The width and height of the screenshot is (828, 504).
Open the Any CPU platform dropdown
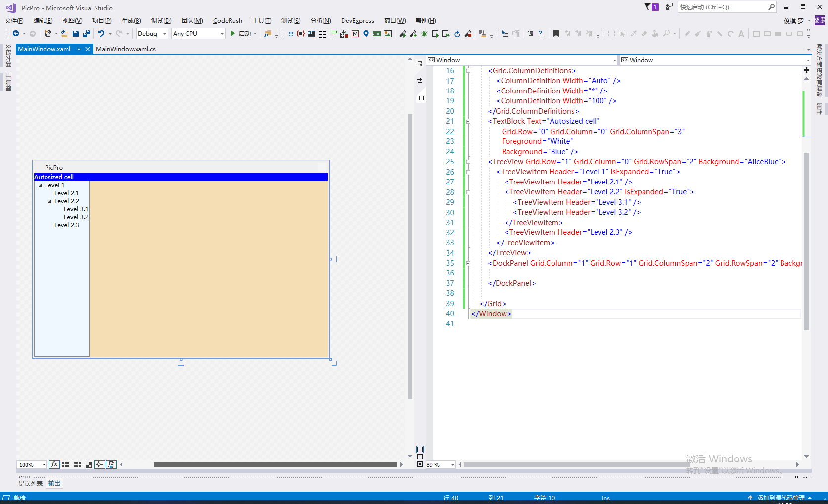[x=198, y=34]
